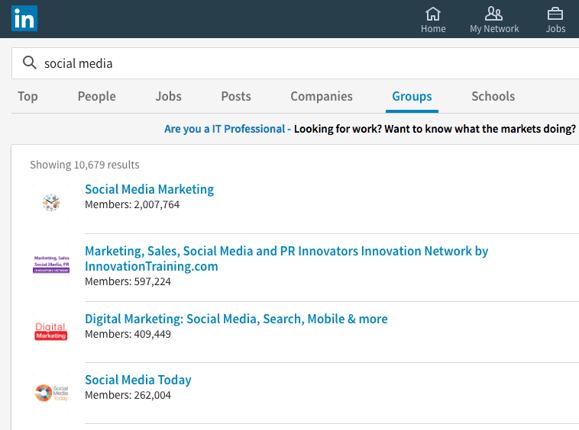The image size is (579, 430).
Task: Switch to the Top results tab
Action: (28, 96)
